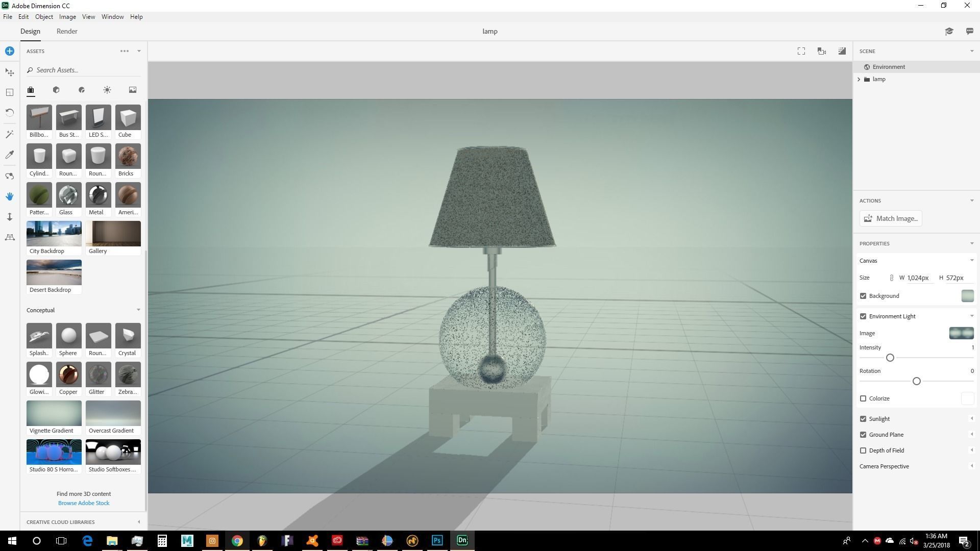Click the canvas Width value field

tap(920, 278)
